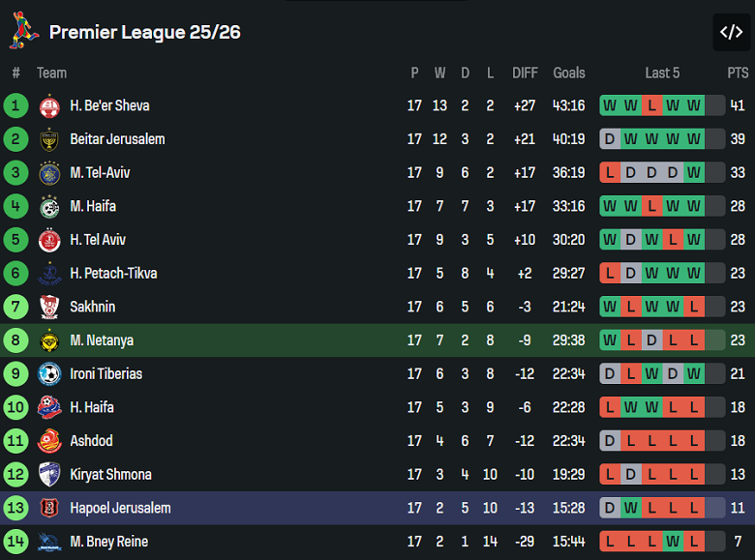Image resolution: width=755 pixels, height=560 pixels.
Task: Click H. Tel Aviv's last-five form strip
Action: coord(662,240)
